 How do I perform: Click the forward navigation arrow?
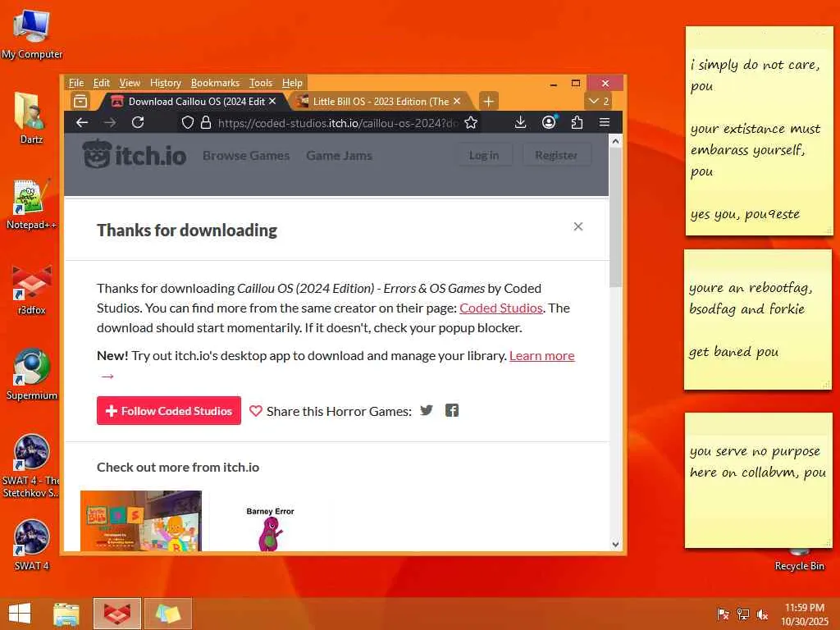[110, 123]
